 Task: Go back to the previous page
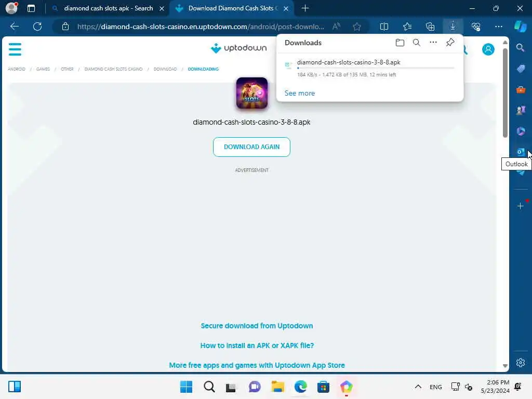click(x=14, y=26)
